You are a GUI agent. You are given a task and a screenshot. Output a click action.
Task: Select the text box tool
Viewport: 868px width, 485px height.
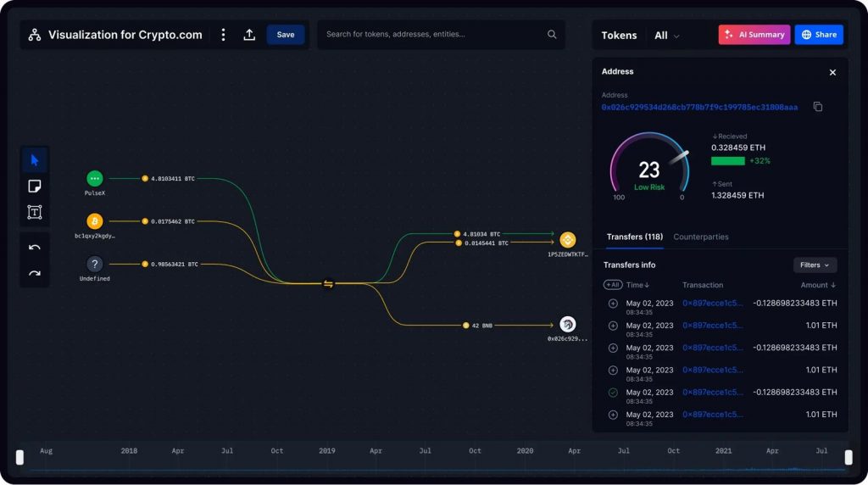[x=35, y=212]
